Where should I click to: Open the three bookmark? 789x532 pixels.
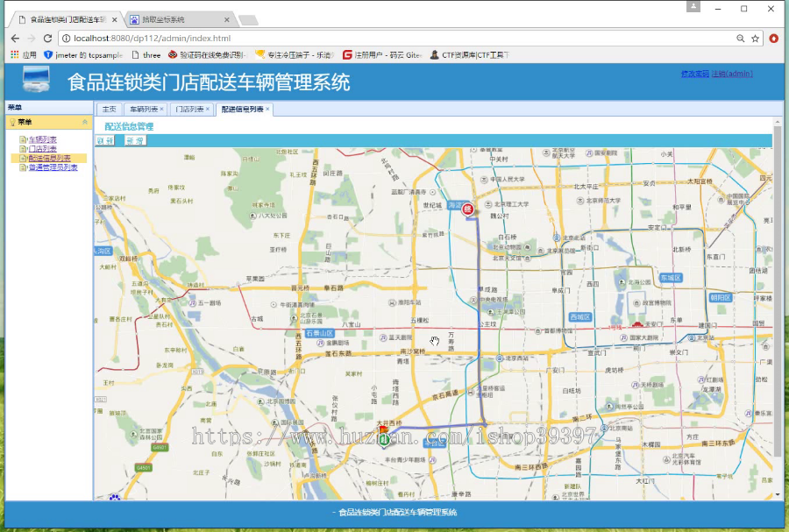[x=146, y=55]
